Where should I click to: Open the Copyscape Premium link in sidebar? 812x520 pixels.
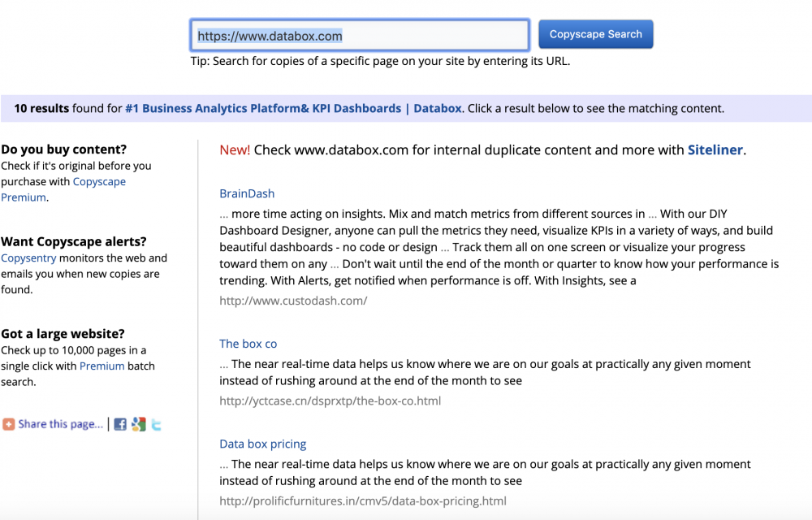click(99, 182)
